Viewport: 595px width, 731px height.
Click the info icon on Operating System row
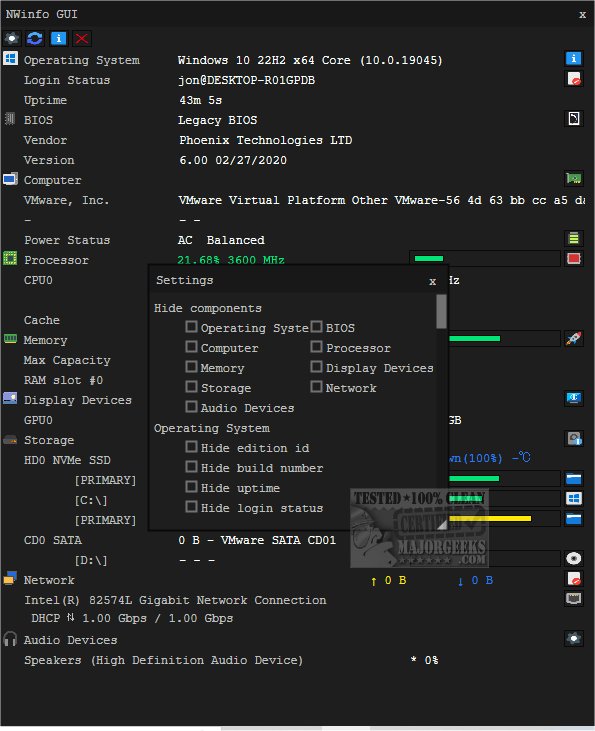click(574, 58)
